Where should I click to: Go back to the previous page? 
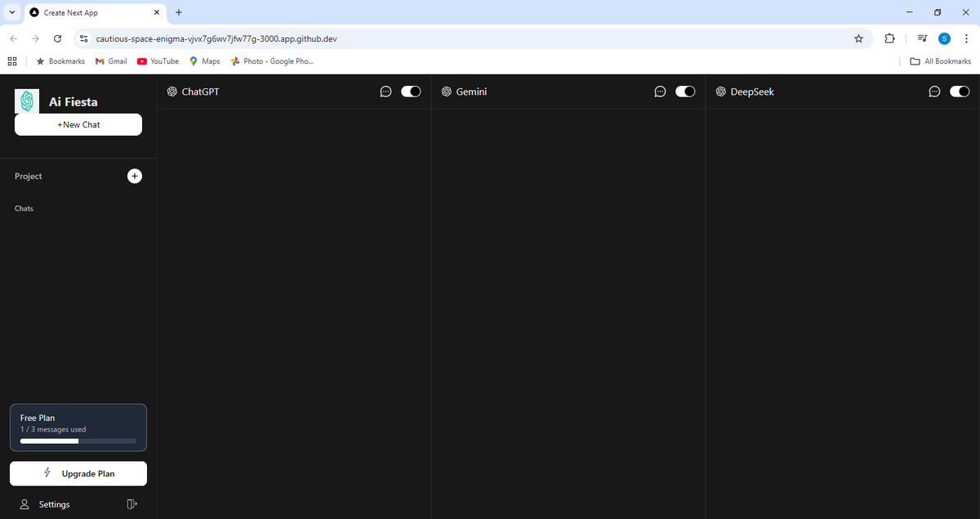click(13, 38)
